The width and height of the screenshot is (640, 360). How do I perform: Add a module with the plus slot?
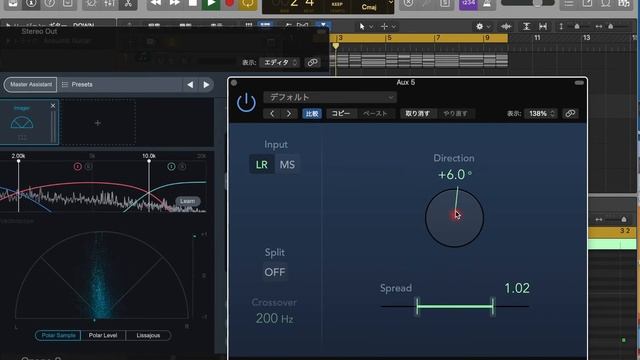(98, 122)
